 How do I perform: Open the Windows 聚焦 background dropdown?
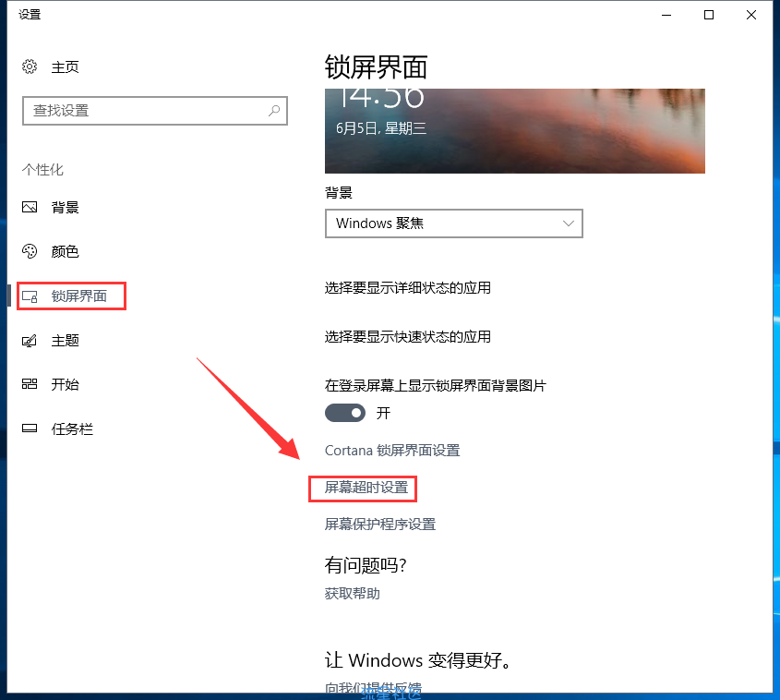[x=453, y=223]
